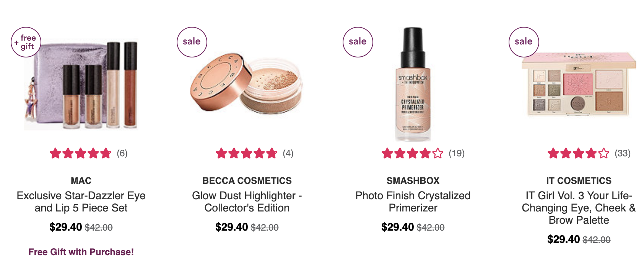Click the sale badge on IT Cosmetics palette
The image size is (644, 272).
[x=524, y=42]
